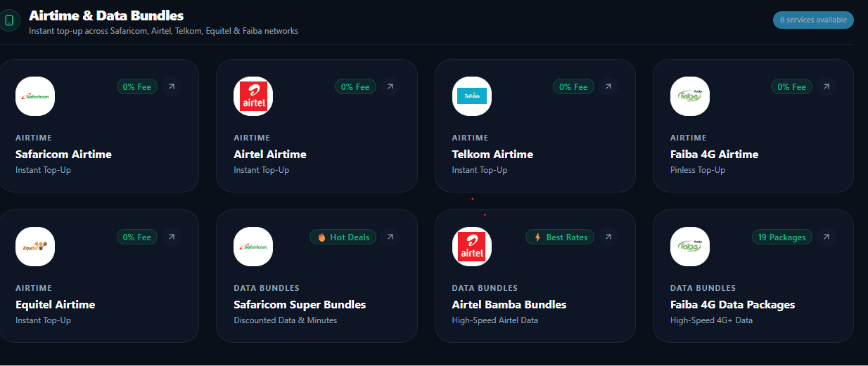Open Safaricom Super Bundles title
The width and height of the screenshot is (868, 366).
[300, 304]
